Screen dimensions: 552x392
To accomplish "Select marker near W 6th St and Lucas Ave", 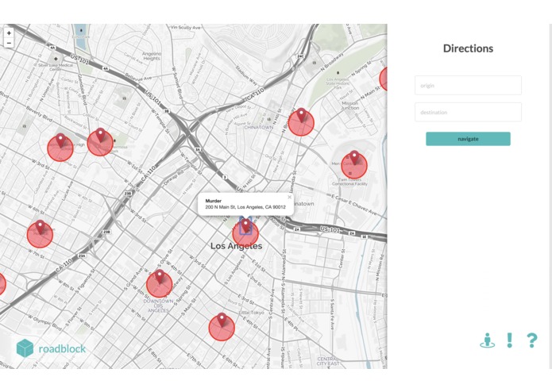I will click(x=40, y=228).
